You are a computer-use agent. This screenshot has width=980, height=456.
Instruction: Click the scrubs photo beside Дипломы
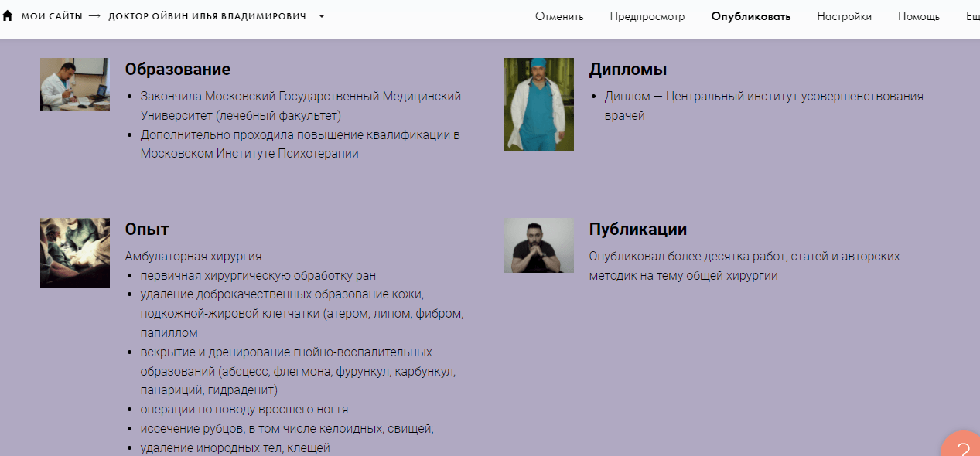[538, 104]
